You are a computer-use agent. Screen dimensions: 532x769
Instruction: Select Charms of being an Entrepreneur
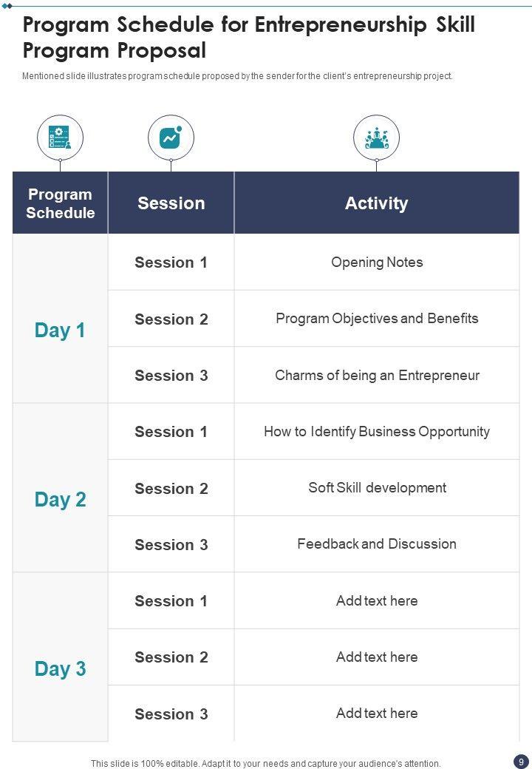[x=377, y=376]
